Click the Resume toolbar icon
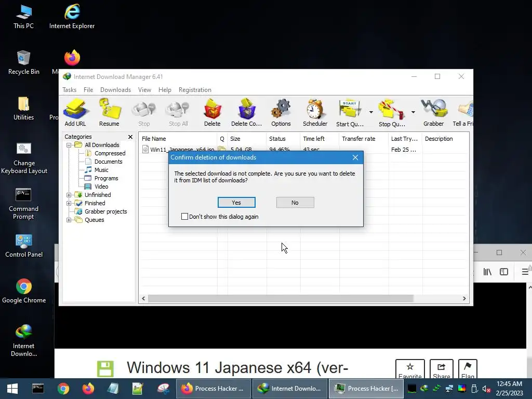The image size is (532, 399). 109,113
